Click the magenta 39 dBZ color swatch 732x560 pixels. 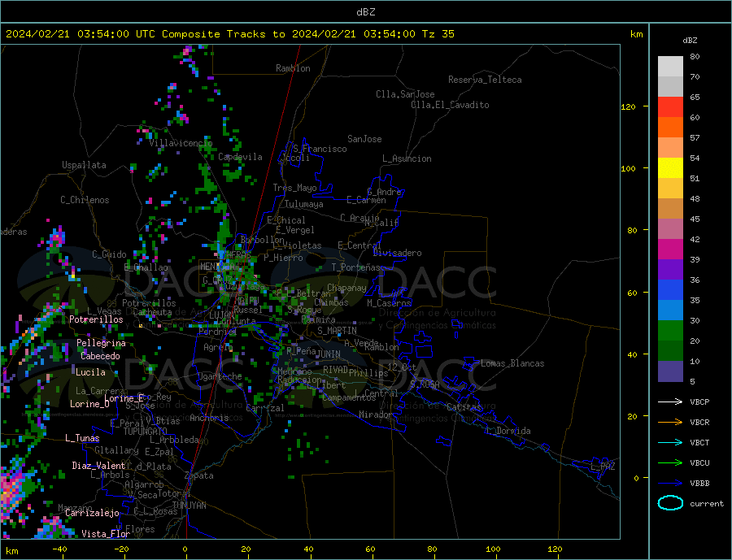670,250
